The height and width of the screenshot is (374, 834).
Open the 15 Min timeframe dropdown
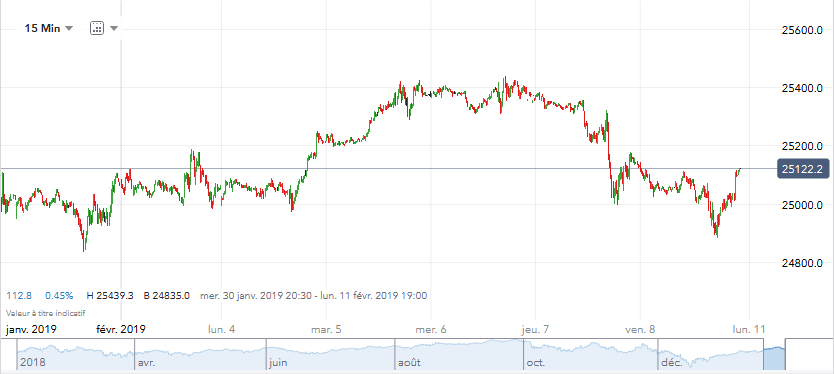(48, 29)
